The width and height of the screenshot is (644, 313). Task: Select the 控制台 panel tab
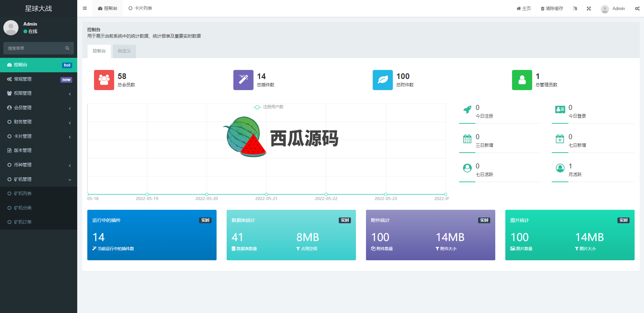click(x=99, y=51)
